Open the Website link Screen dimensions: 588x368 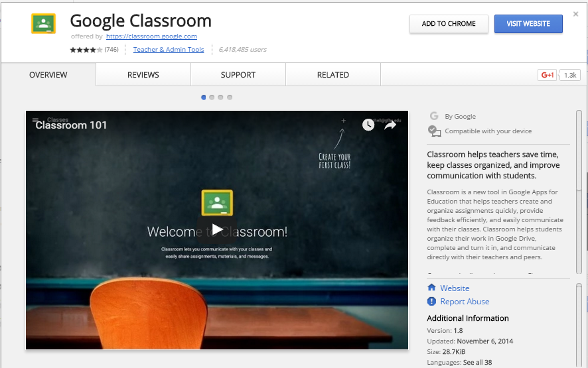[455, 288]
